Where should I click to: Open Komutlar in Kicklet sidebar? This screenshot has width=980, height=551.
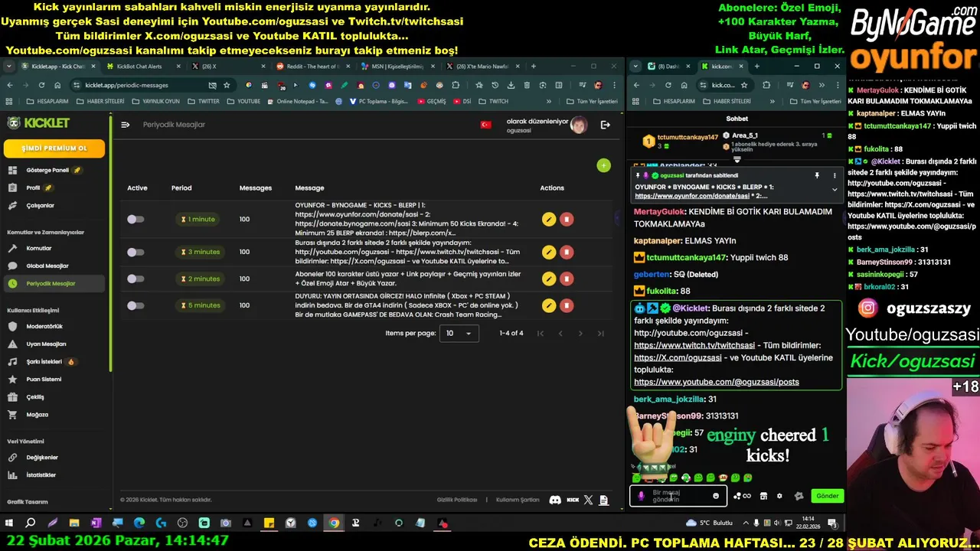point(38,249)
